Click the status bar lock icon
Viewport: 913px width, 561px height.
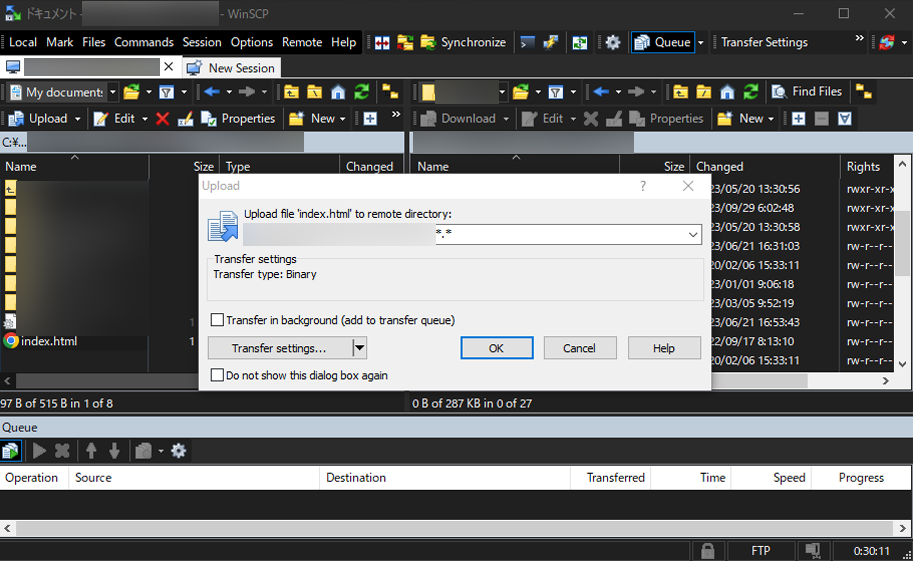(707, 551)
